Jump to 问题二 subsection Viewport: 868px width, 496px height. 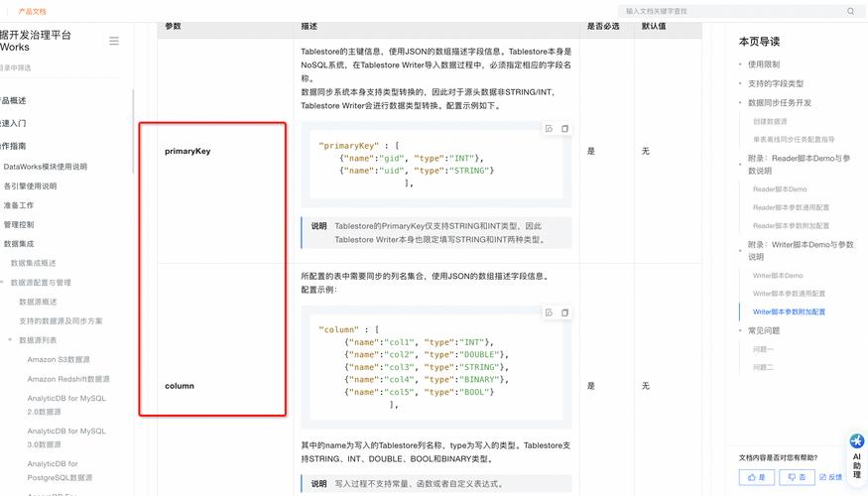[763, 367]
